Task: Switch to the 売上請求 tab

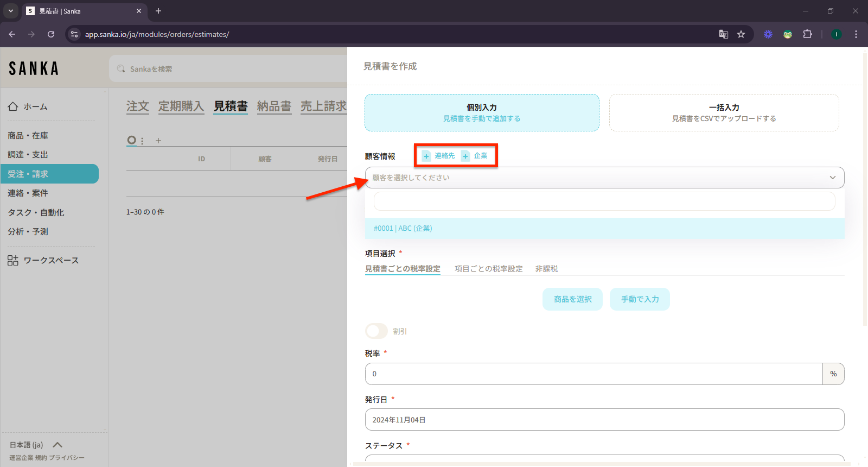Action: coord(324,106)
